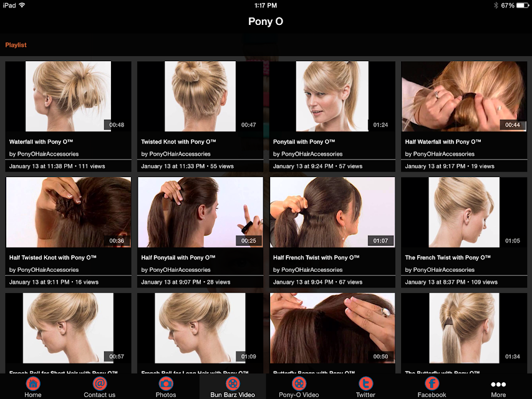
Task: Tap the 00:44 duration badge
Action: click(513, 125)
